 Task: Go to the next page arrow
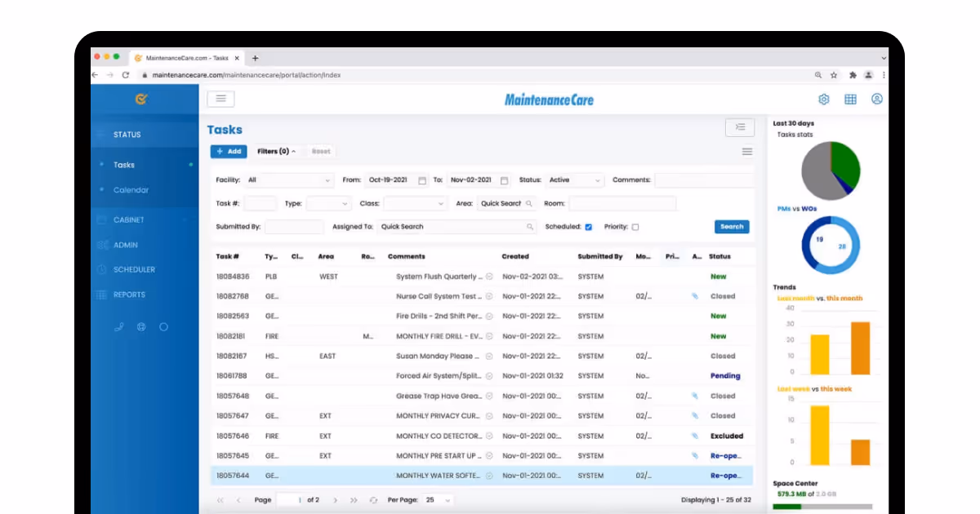point(336,500)
